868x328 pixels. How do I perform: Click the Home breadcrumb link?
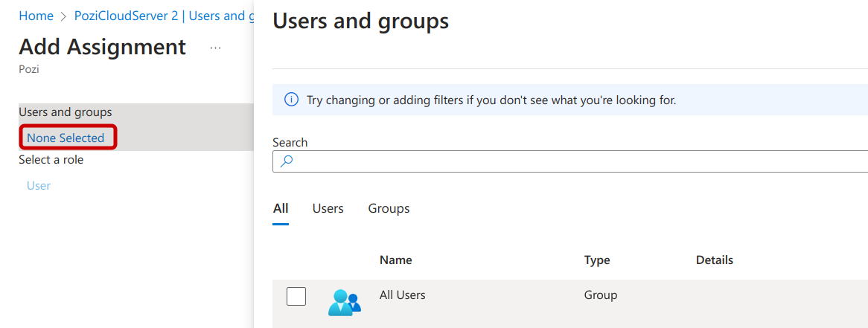36,16
